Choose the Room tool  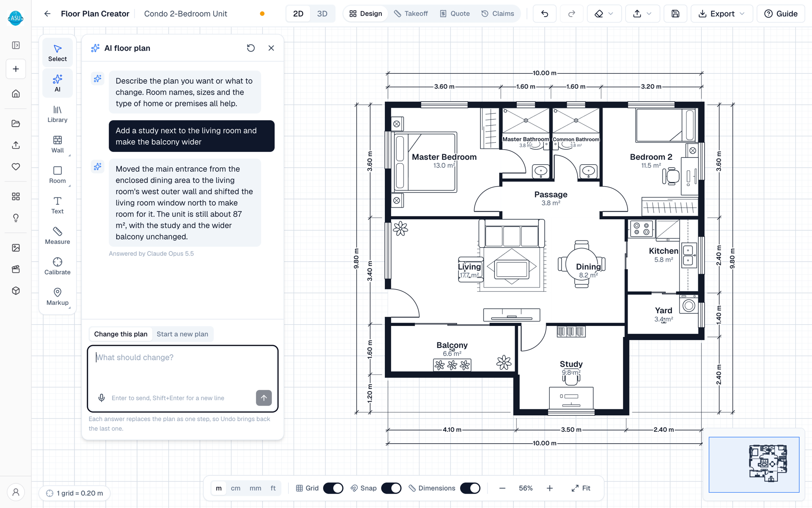tap(58, 175)
